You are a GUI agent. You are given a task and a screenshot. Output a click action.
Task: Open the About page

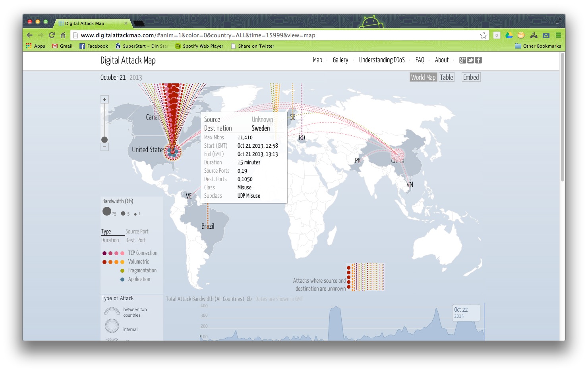[442, 60]
